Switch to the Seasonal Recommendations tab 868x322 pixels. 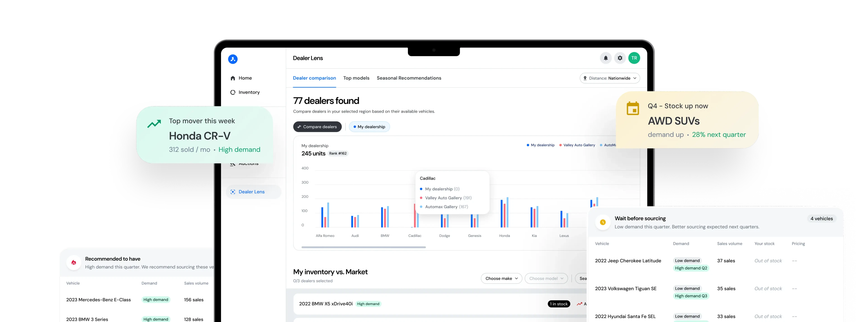409,78
